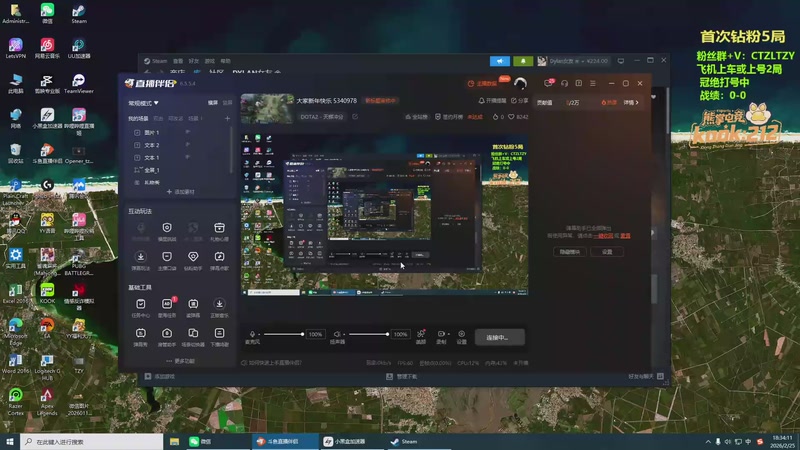The width and height of the screenshot is (800, 450).
Task: Adjust the 扬声器 volume slider
Action: point(369,334)
